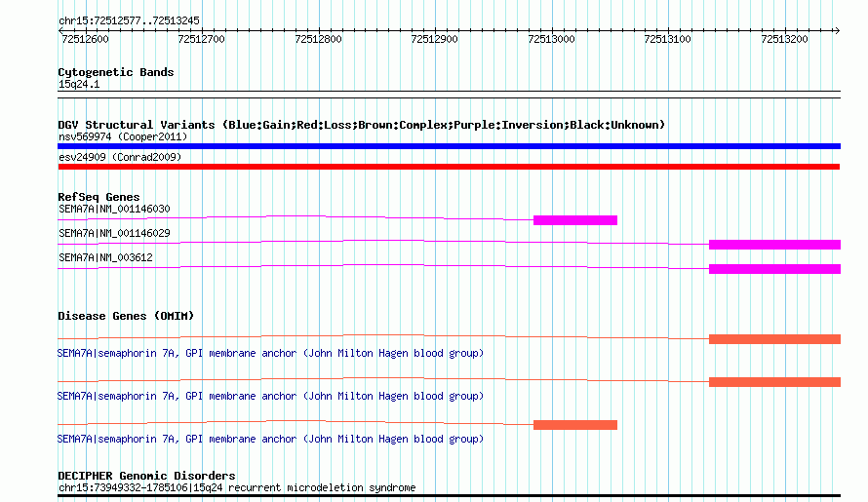This screenshot has width=868, height=502.
Task: Click the third orange OMIM exon block near 72513000
Action: [x=575, y=425]
